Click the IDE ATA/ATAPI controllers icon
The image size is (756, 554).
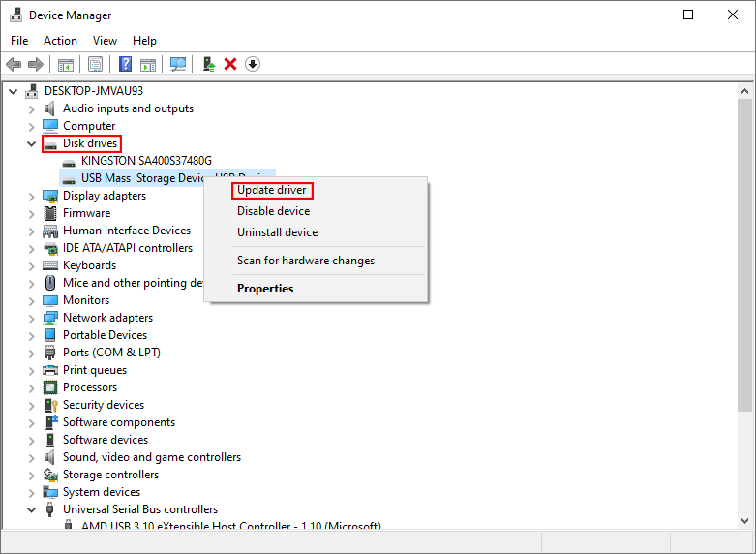(50, 248)
